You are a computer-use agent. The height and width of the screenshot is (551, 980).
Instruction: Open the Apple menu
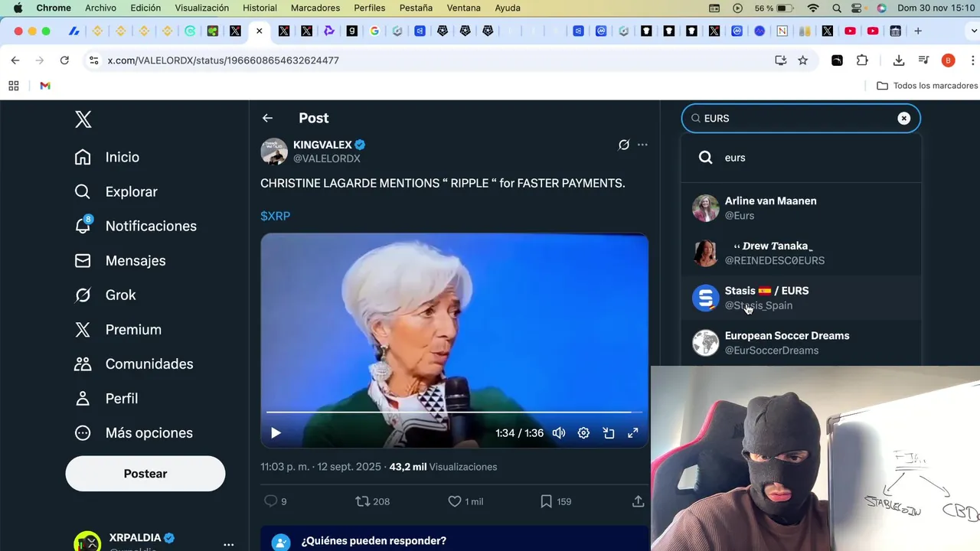[18, 8]
